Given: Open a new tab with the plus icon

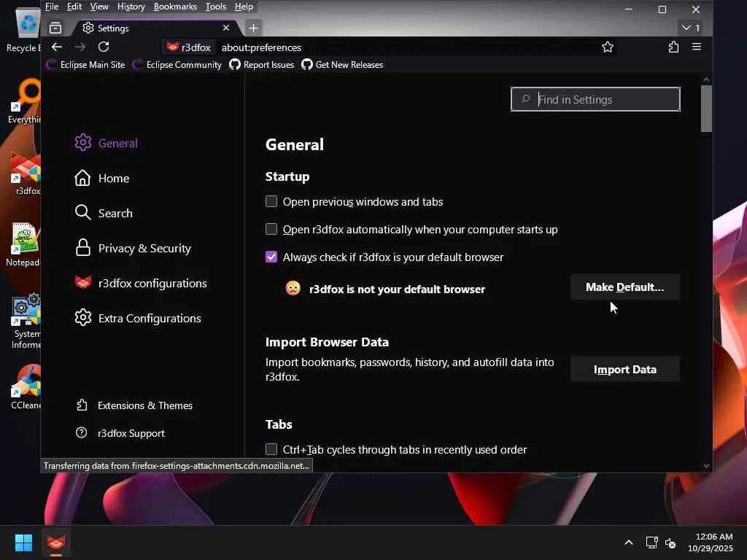Looking at the screenshot, I should pos(253,28).
